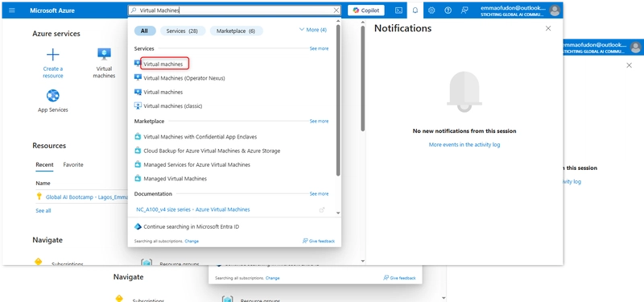Click Give feedback in the search dropdown
Screen dimensions: 644x302
[319, 241]
